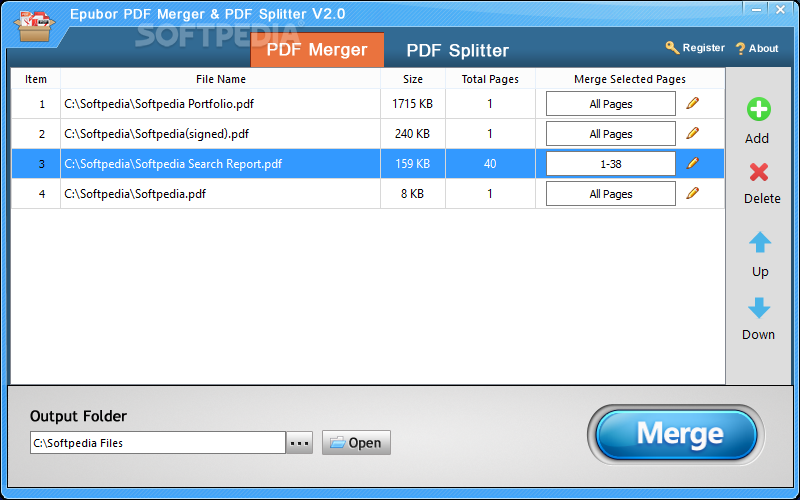Edit pages pencil for Softpedia(signed).pdf
800x500 pixels.
(x=692, y=133)
